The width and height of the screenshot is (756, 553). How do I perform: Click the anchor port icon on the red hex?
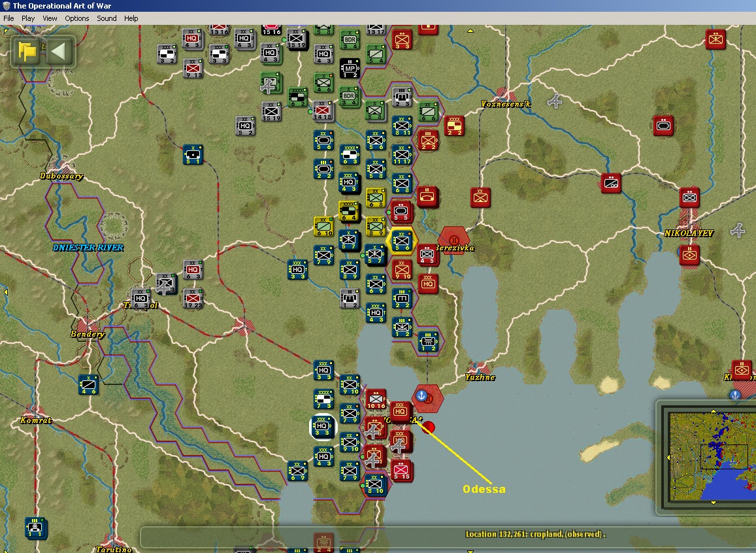coord(422,396)
